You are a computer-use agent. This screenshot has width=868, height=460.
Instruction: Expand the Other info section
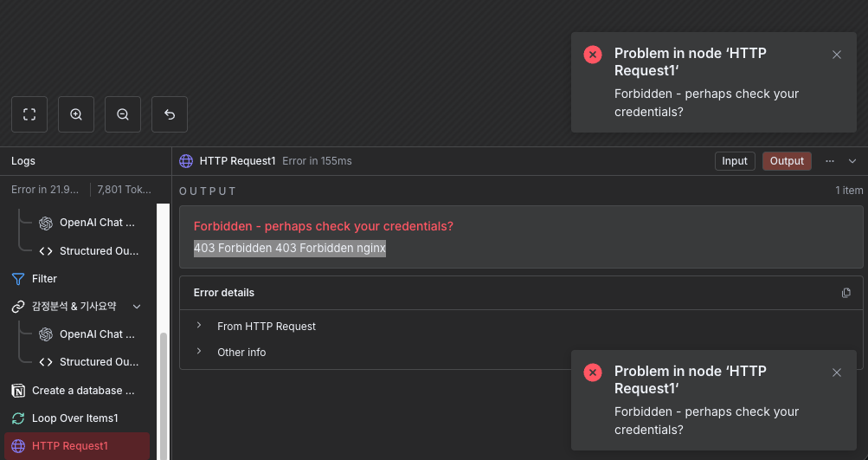coord(241,353)
